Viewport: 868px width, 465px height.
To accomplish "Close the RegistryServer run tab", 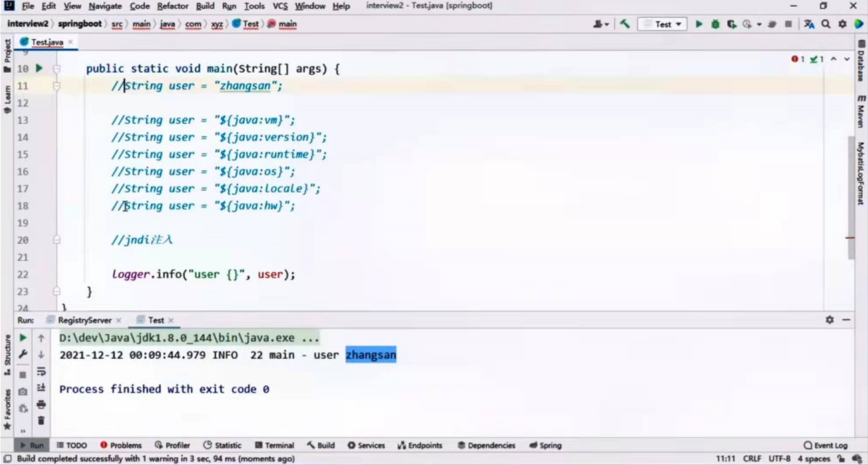I will click(119, 320).
